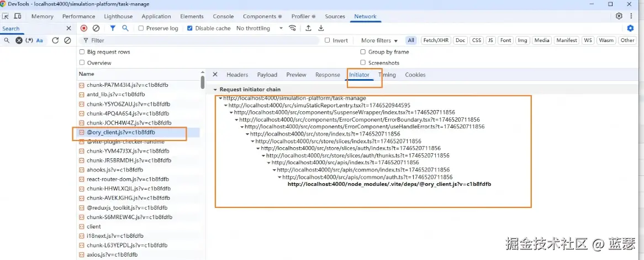This screenshot has height=260, width=644.
Task: Enable regular expression search option
Action: click(29, 40)
